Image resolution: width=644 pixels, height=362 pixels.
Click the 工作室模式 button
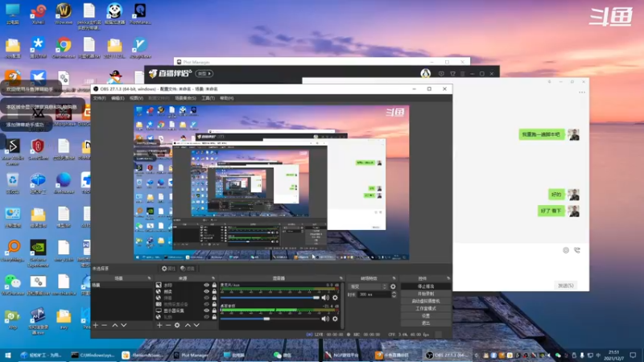[x=426, y=308]
